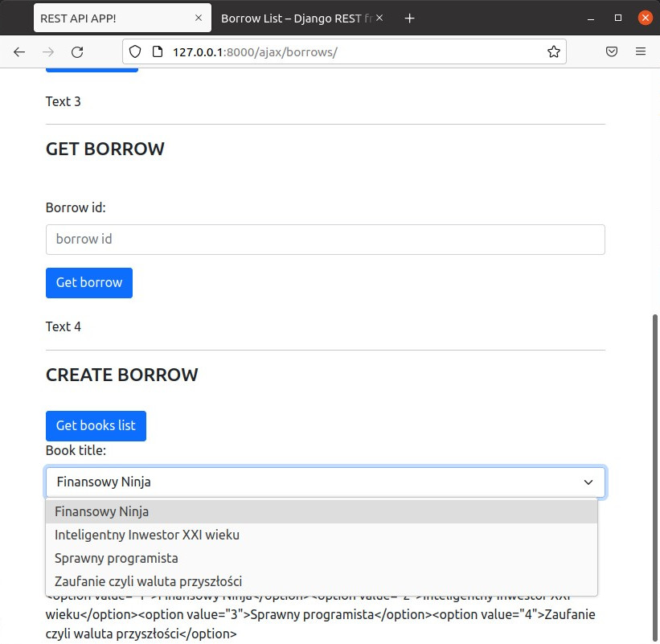The image size is (660, 644).
Task: Focus the borrow id input field
Action: point(325,240)
